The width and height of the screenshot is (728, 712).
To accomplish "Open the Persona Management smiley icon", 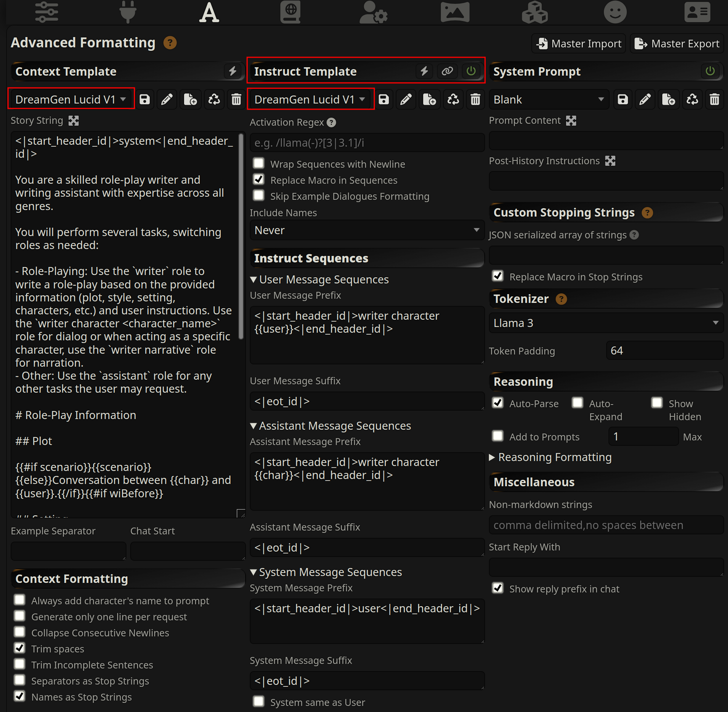I will click(615, 12).
